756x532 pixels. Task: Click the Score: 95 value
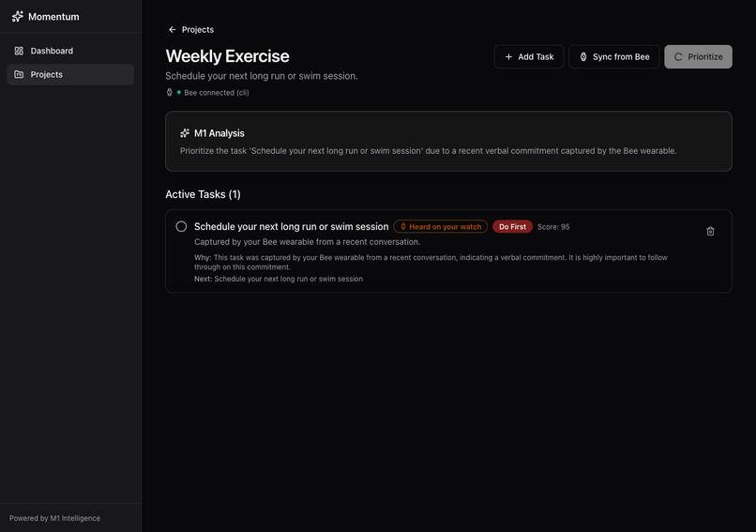click(x=553, y=227)
